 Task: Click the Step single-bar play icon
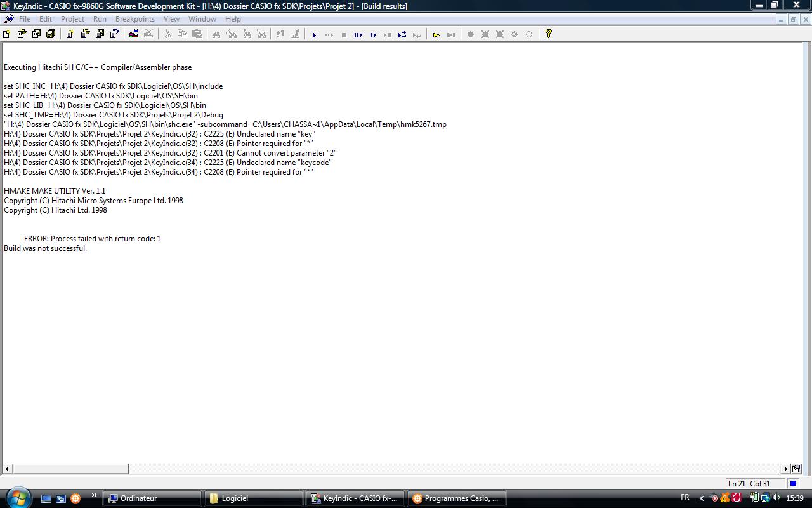[373, 35]
